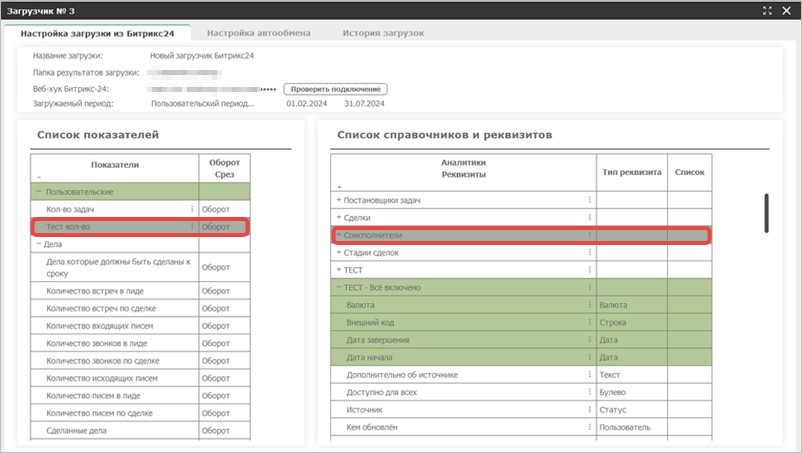
Task: Open the menu dots for ТЕСТ row
Action: click(x=590, y=269)
